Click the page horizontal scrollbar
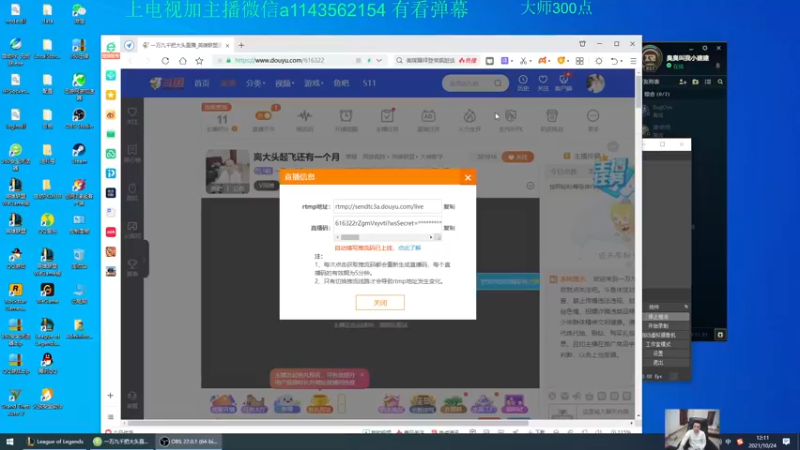 point(327,423)
